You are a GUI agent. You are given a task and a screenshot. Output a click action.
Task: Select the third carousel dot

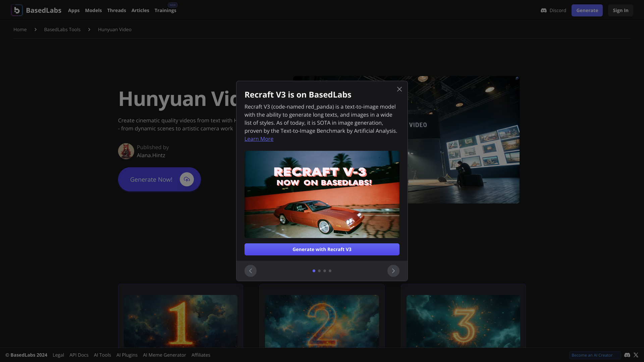(x=325, y=271)
